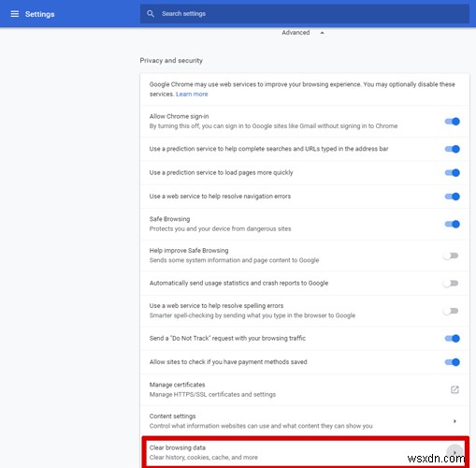This screenshot has height=468, width=476.
Task: Click 'Smarter spell-checking' description text
Action: [x=252, y=315]
